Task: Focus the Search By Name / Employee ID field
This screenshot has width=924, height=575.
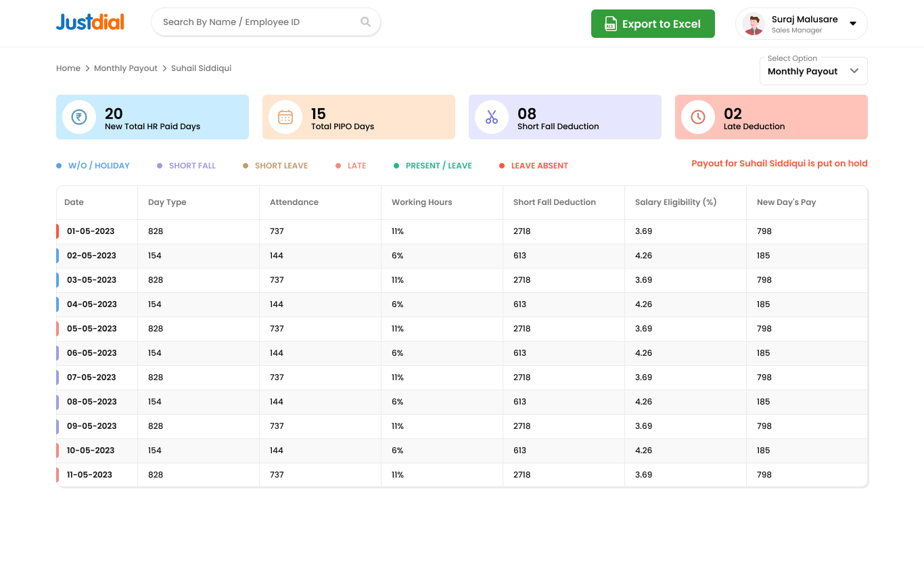Action: tap(266, 22)
